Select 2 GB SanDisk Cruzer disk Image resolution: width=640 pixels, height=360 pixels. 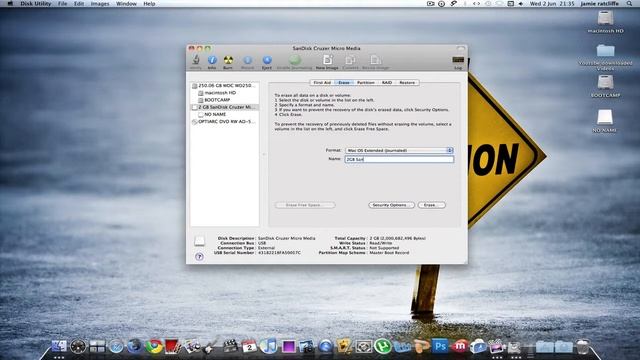pyautogui.click(x=224, y=107)
